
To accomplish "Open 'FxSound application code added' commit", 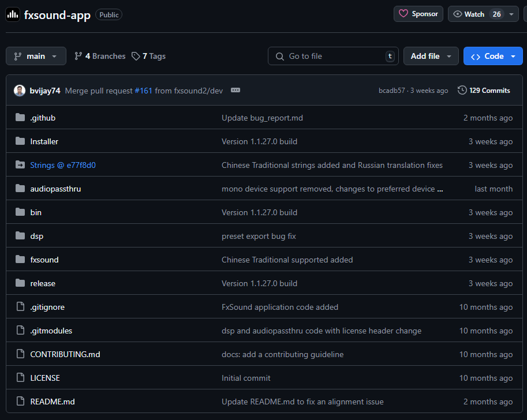I will [279, 307].
